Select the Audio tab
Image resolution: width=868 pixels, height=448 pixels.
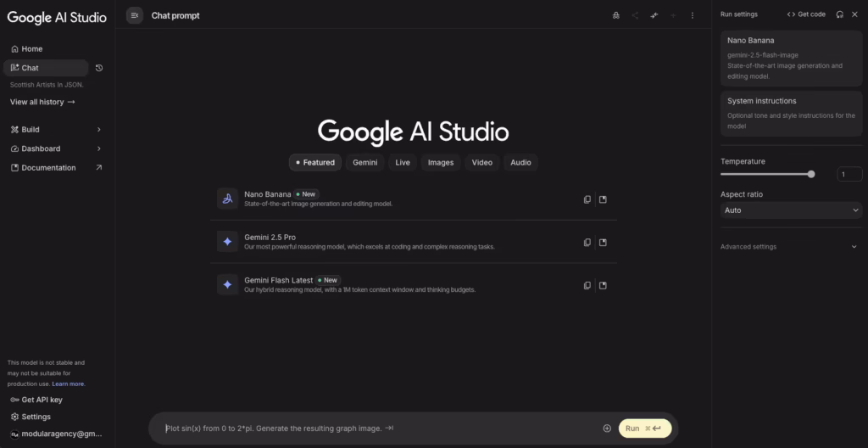pyautogui.click(x=521, y=162)
